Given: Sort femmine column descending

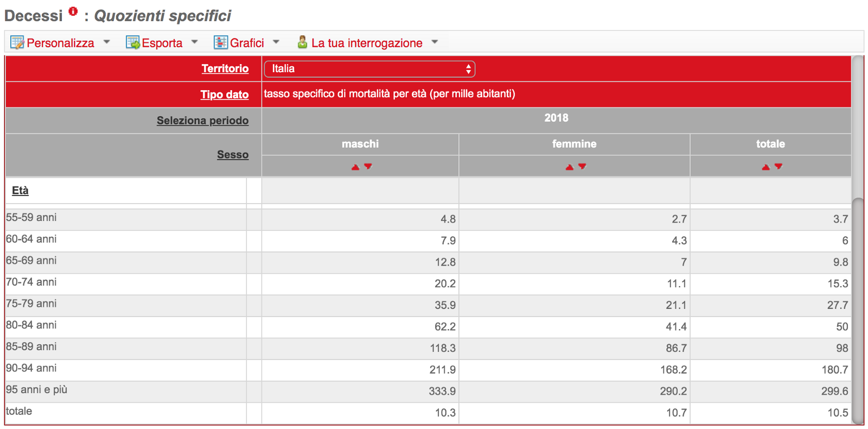Looking at the screenshot, I should (582, 166).
